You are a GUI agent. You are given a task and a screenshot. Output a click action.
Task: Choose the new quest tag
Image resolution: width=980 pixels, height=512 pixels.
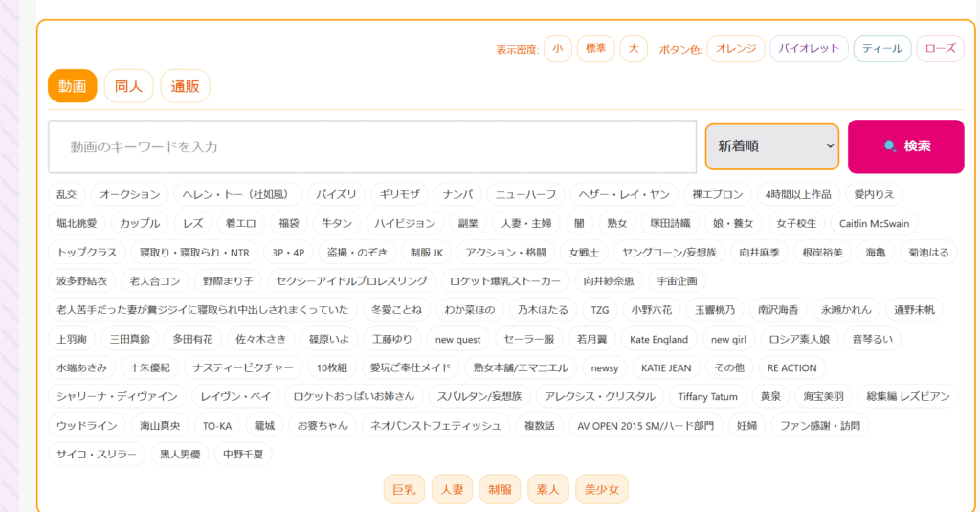(x=457, y=340)
